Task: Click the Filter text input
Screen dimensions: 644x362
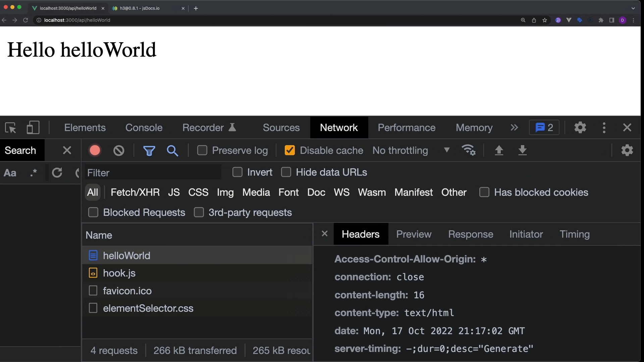Action: [153, 173]
